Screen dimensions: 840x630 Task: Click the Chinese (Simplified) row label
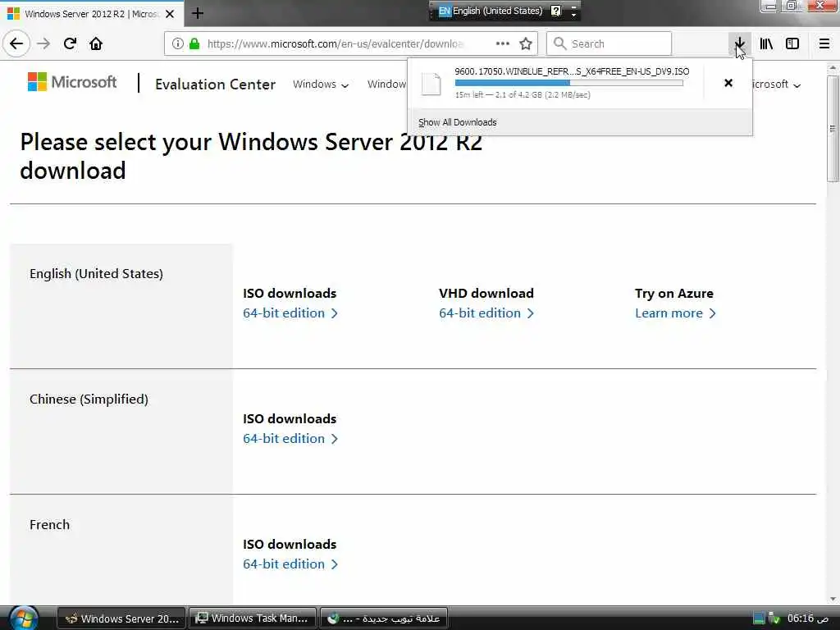89,399
